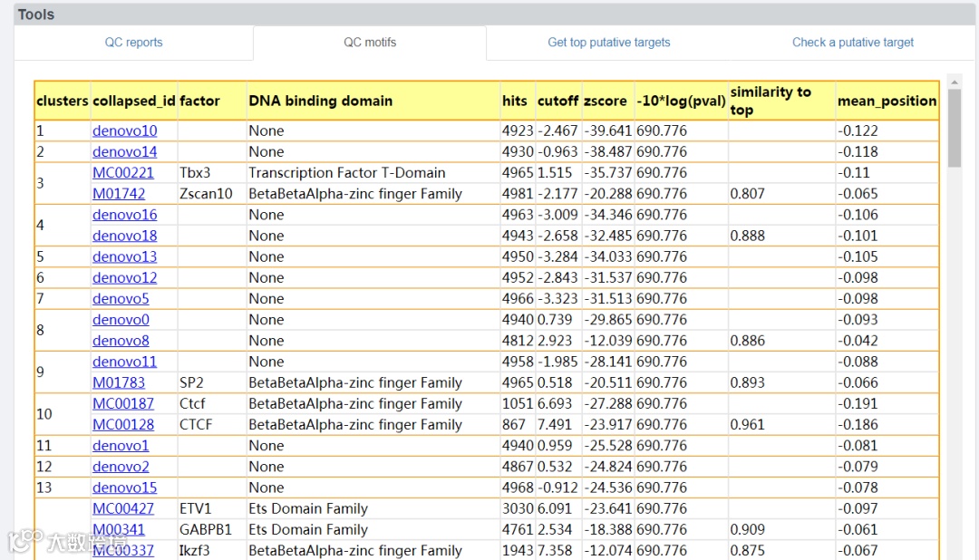The image size is (979, 560).
Task: Click the denovo14 link
Action: pos(124,151)
